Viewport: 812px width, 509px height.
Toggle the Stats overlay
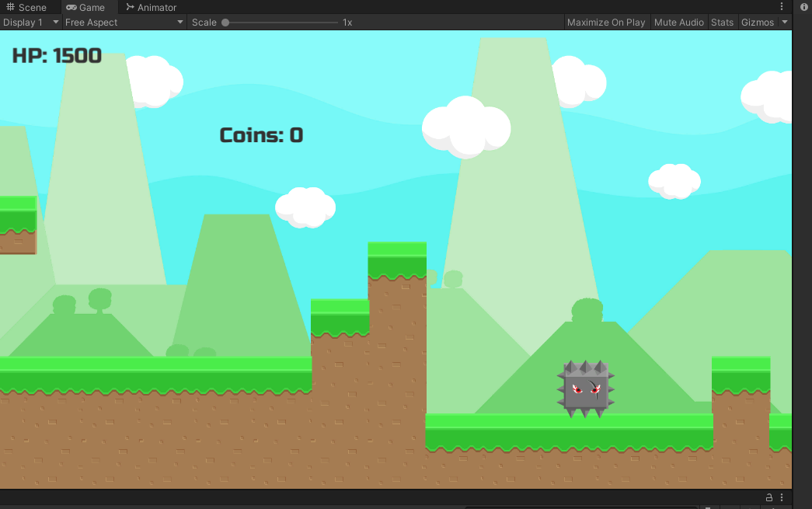tap(722, 23)
